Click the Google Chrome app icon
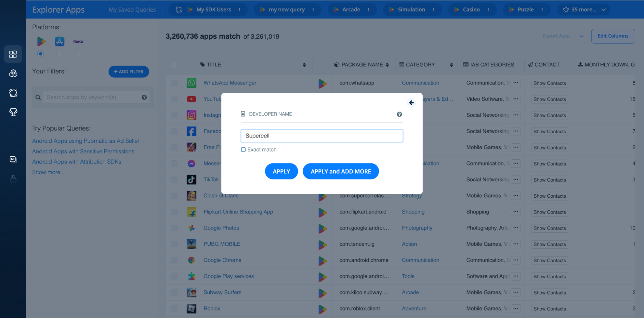Screen dimensions: 644x318 tap(191, 260)
